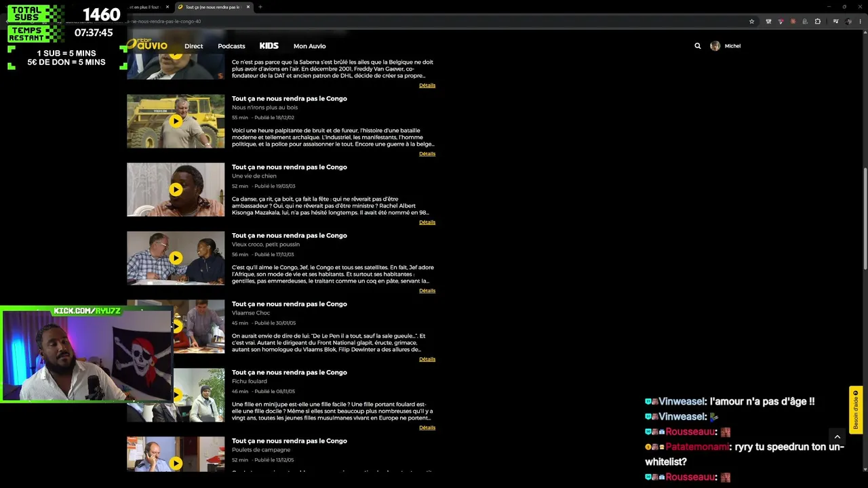Play the episode "Fichu foulard"

coord(178,395)
